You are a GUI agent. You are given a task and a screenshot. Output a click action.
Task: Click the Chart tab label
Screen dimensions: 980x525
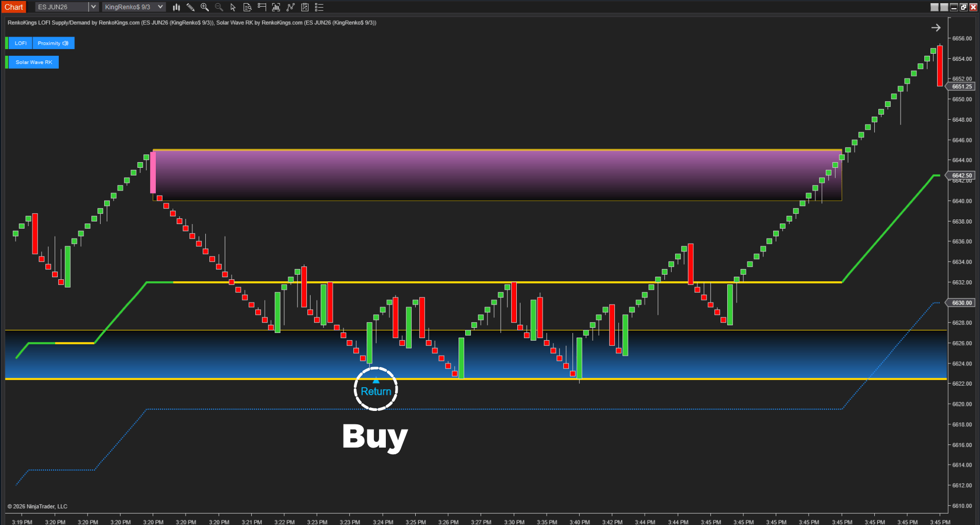14,7
